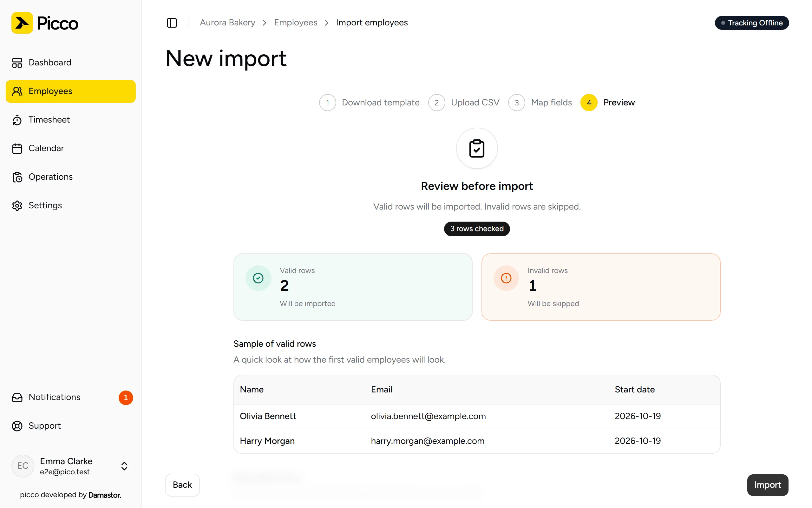Click the Notifications inbox icon
Image resolution: width=812 pixels, height=508 pixels.
pyautogui.click(x=17, y=398)
